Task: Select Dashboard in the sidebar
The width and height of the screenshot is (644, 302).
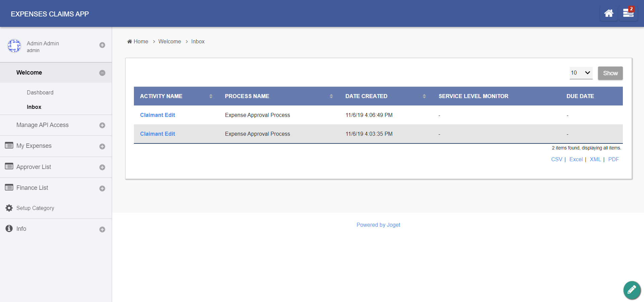Action: (x=40, y=92)
